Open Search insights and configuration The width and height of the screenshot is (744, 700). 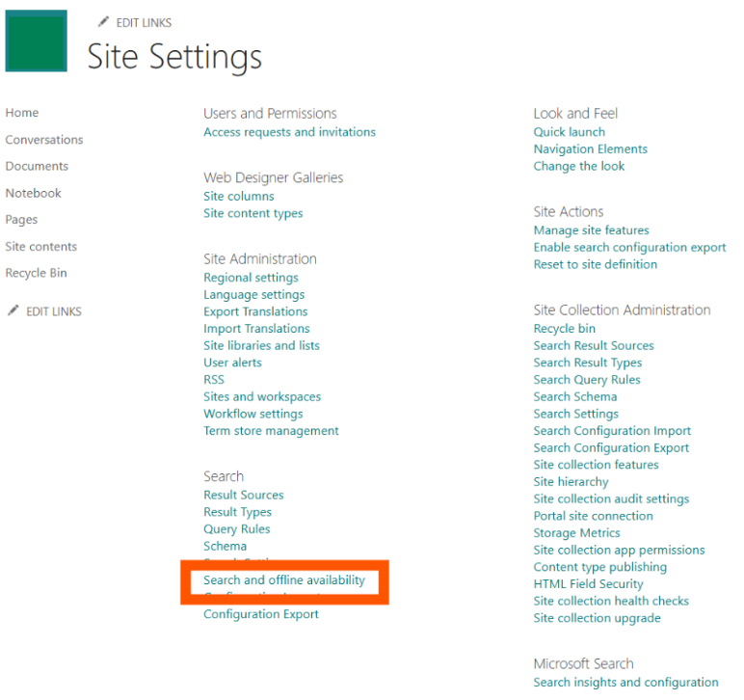point(626,683)
